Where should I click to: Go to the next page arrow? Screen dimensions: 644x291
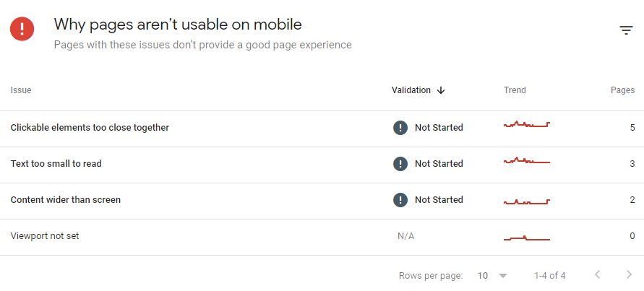pos(629,274)
